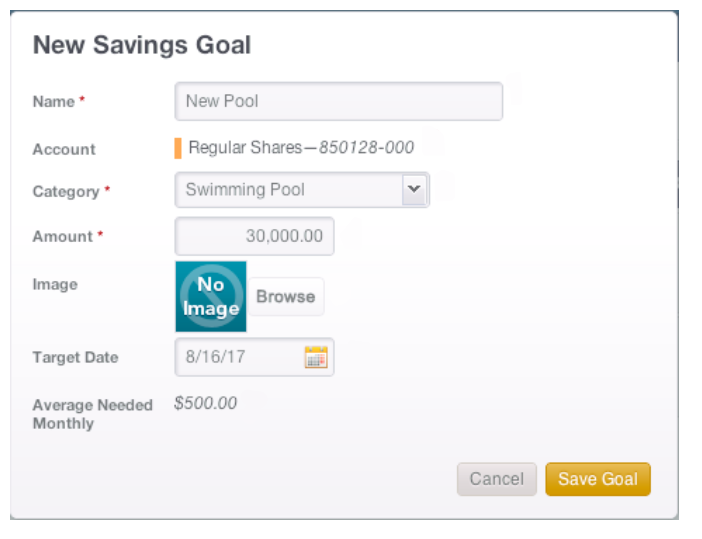Click the No Image placeholder thumbnail

click(x=211, y=297)
